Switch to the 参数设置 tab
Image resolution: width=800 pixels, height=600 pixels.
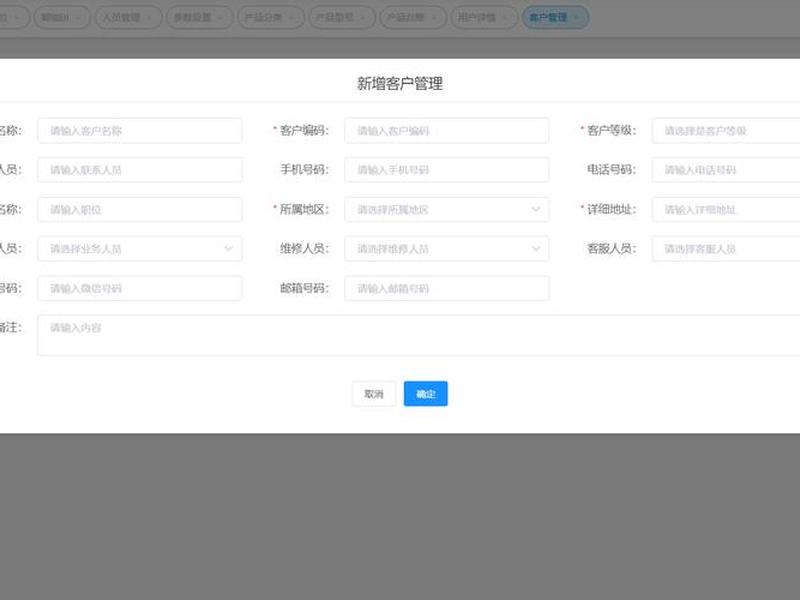[200, 17]
